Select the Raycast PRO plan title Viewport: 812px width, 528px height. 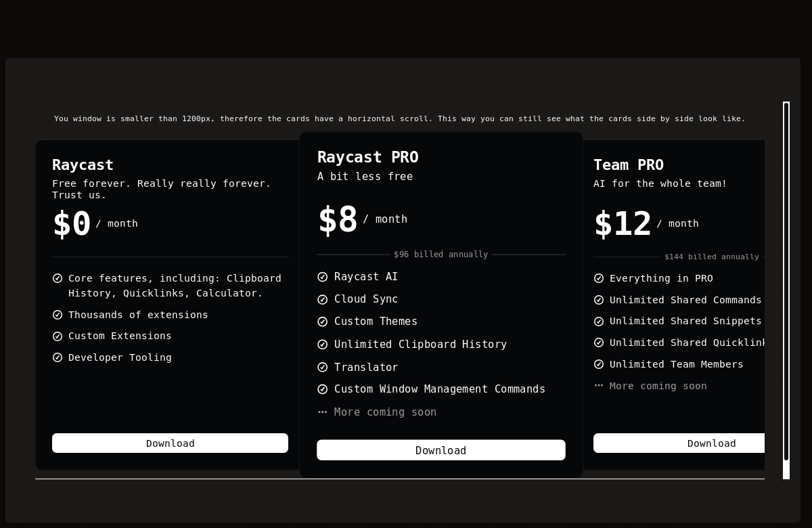tap(368, 157)
